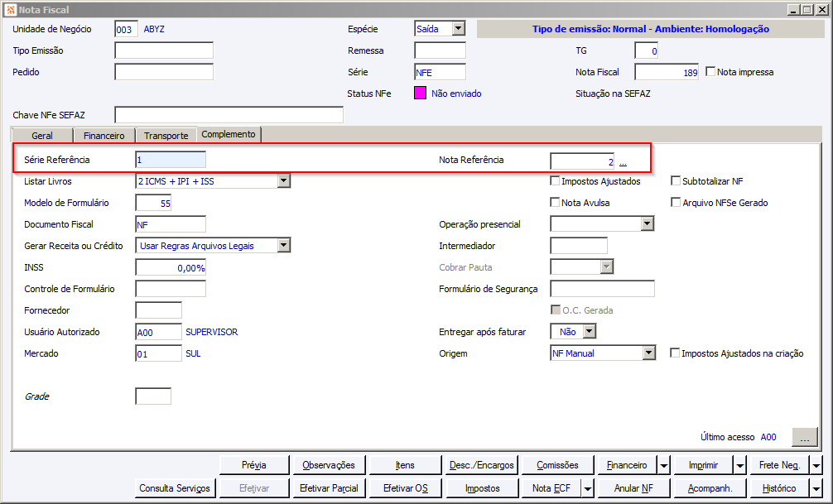This screenshot has height=504, width=833.
Task: Click the Itens button
Action: [x=405, y=465]
